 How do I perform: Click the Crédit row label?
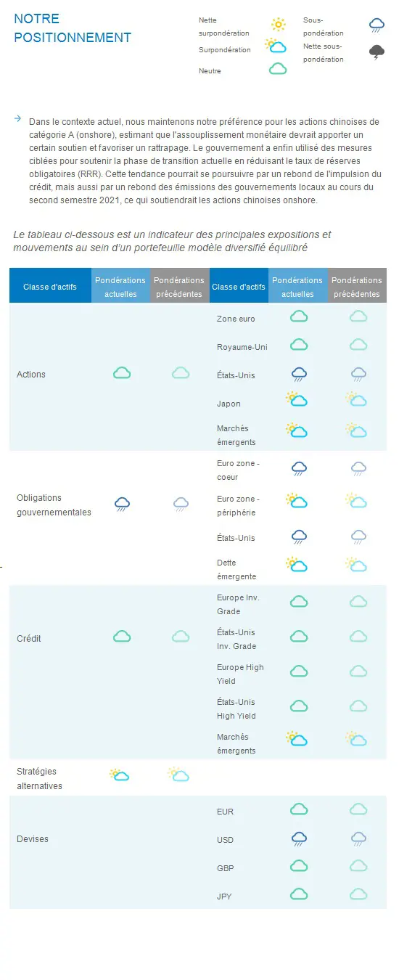(x=29, y=639)
